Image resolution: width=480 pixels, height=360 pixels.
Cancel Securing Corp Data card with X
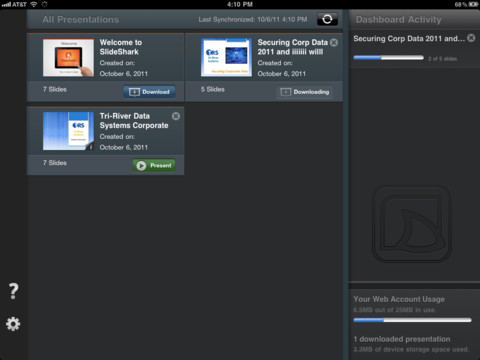(x=334, y=43)
